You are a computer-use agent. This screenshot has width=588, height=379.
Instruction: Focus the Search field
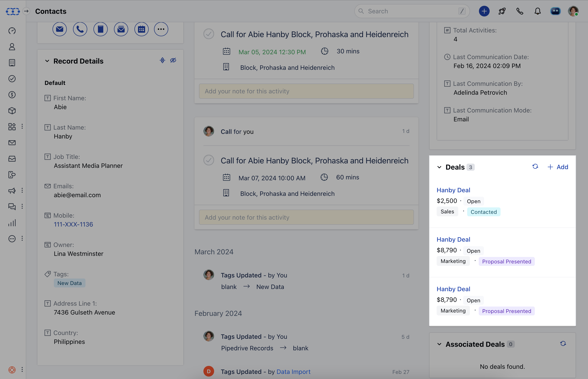tap(412, 11)
